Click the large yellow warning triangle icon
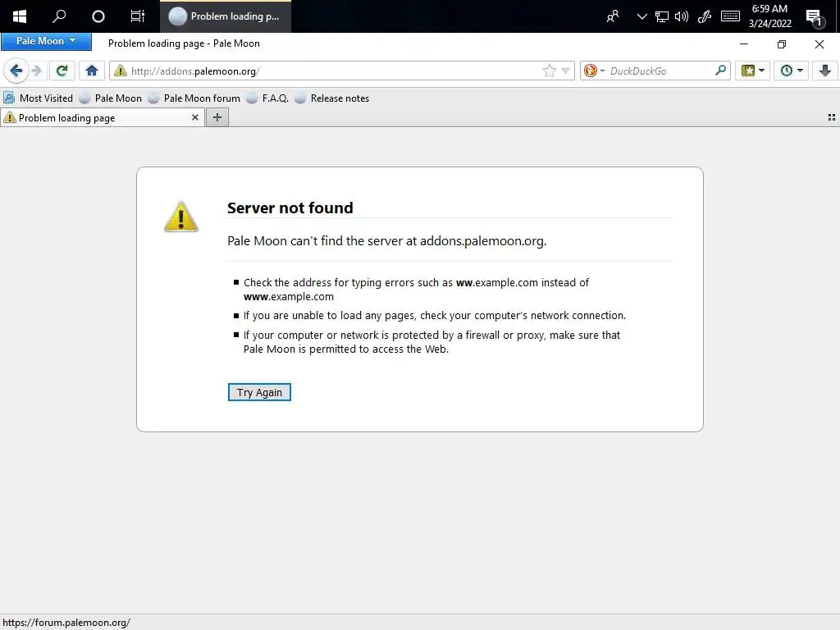Image resolution: width=840 pixels, height=630 pixels. [x=181, y=217]
